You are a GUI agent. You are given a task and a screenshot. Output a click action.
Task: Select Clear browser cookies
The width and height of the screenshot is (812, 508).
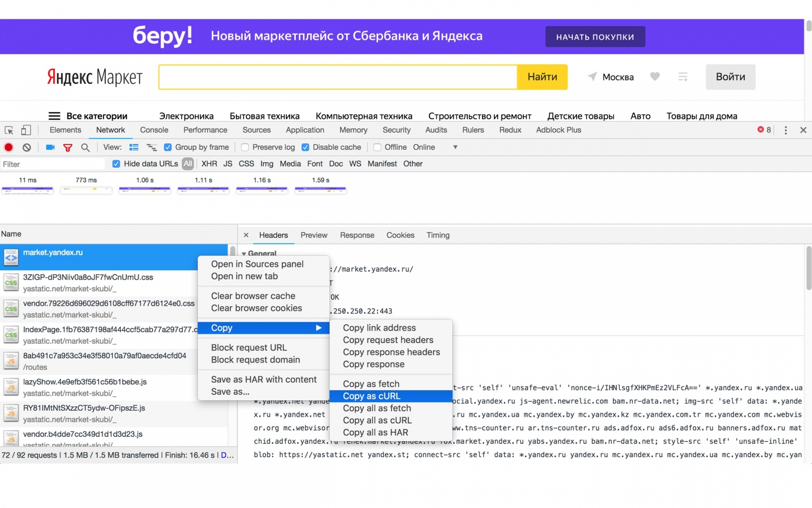(x=263, y=308)
